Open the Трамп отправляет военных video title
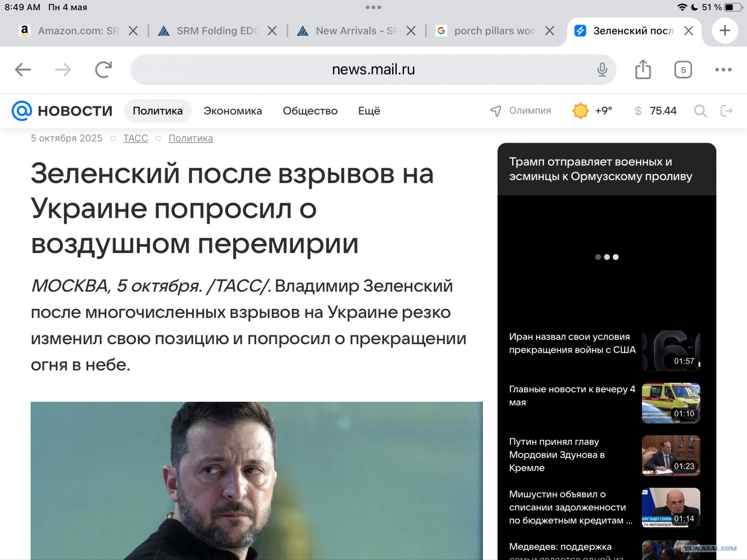The height and width of the screenshot is (560, 747). pyautogui.click(x=601, y=169)
